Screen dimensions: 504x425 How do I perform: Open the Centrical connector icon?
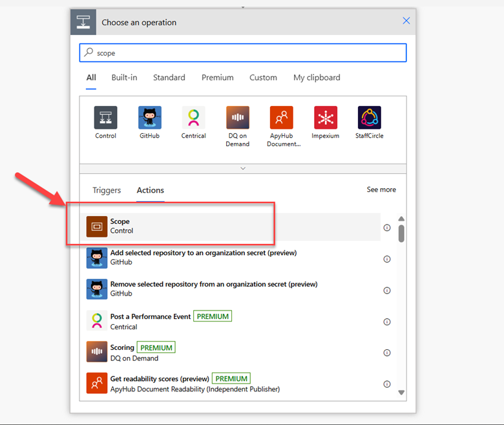click(x=193, y=118)
